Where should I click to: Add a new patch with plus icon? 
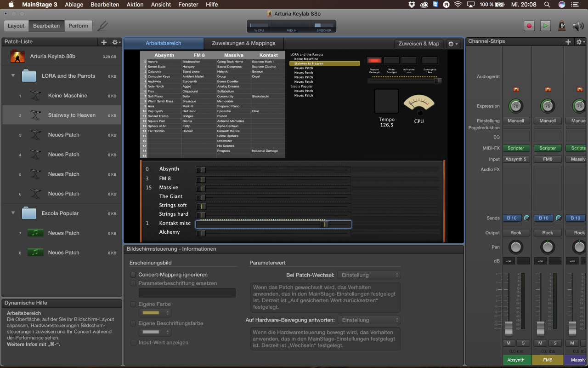tap(104, 42)
